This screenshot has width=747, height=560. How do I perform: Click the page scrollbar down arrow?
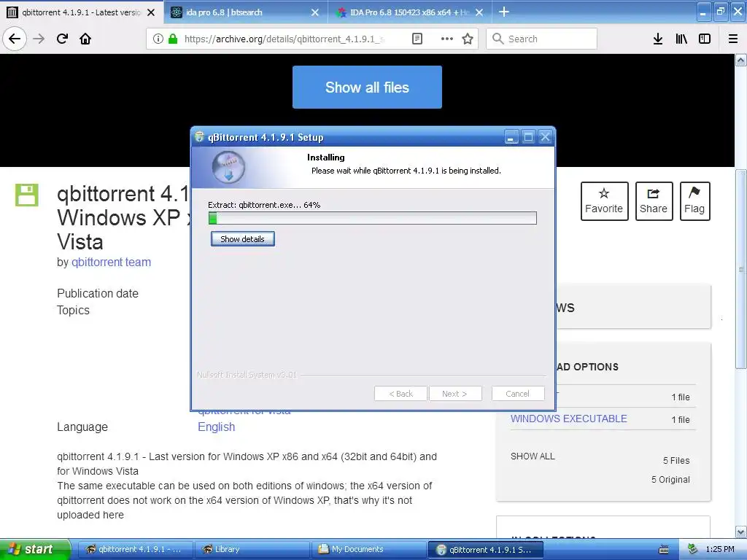pos(741,532)
